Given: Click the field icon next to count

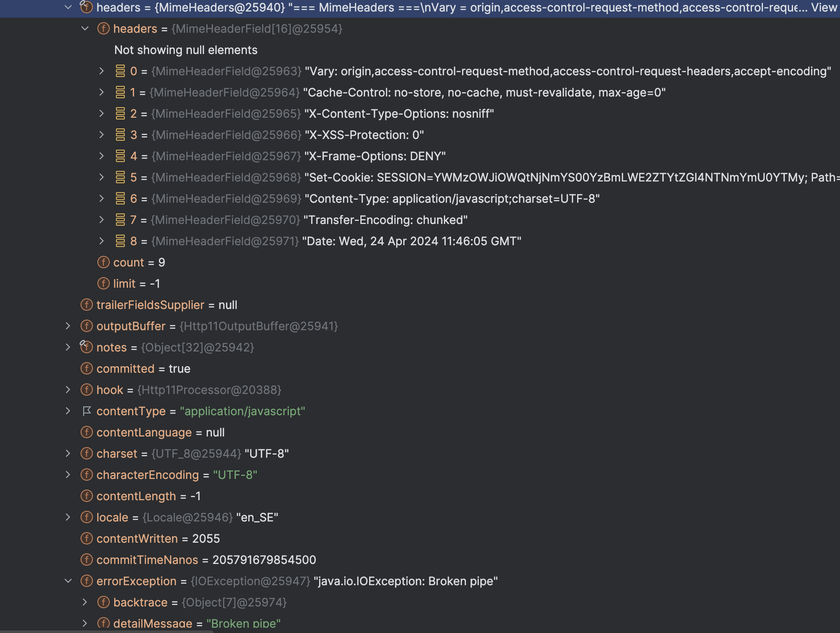Looking at the screenshot, I should coord(103,262).
